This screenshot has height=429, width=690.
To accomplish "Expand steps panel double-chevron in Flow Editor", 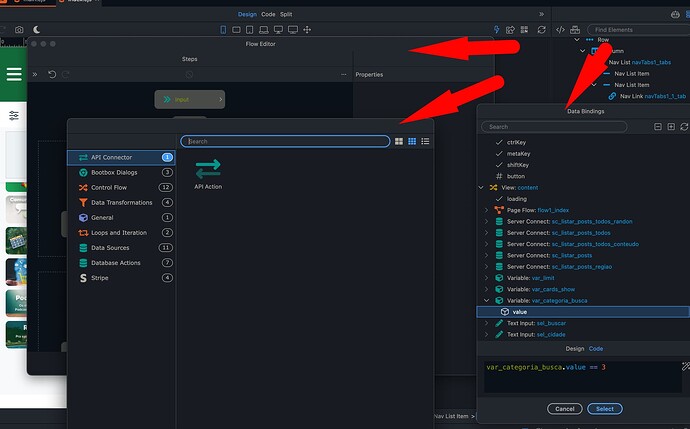I will 35,74.
